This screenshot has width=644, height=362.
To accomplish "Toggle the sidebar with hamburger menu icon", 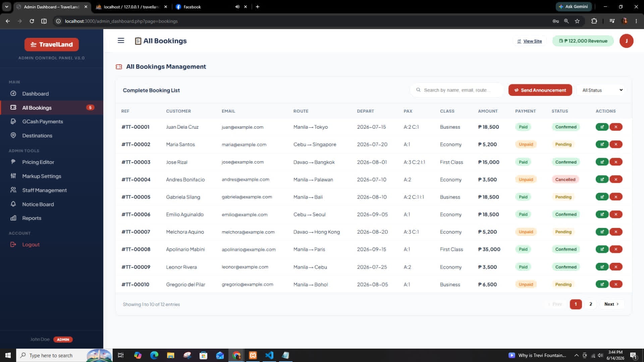I will tap(121, 41).
